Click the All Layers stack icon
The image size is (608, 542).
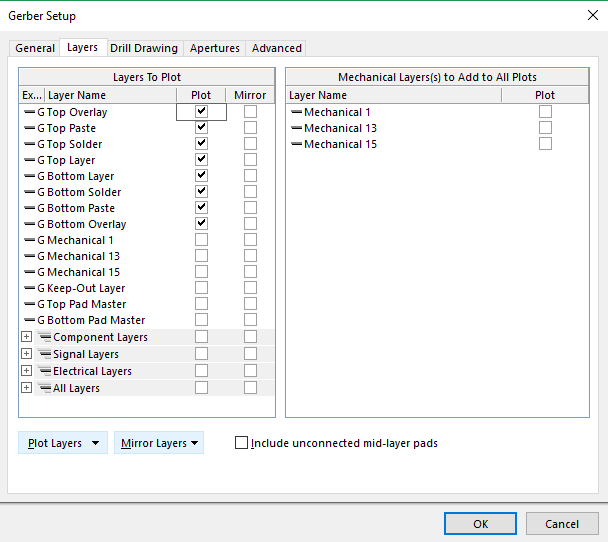tap(44, 388)
